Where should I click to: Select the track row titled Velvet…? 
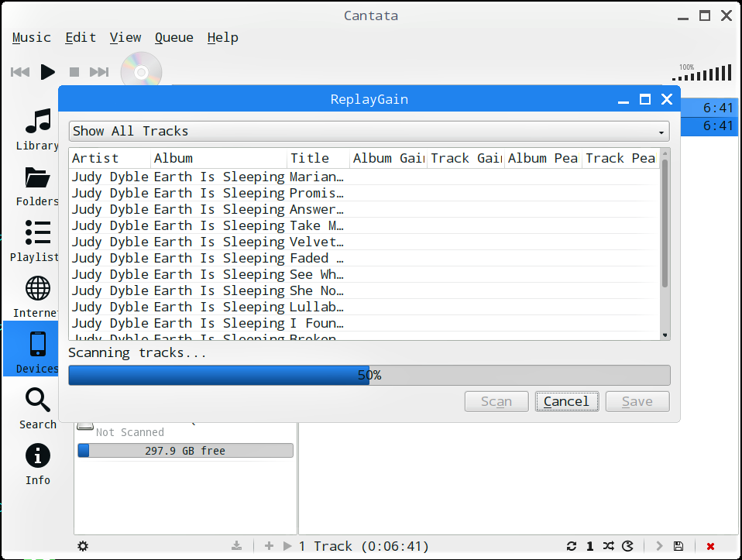(x=364, y=242)
